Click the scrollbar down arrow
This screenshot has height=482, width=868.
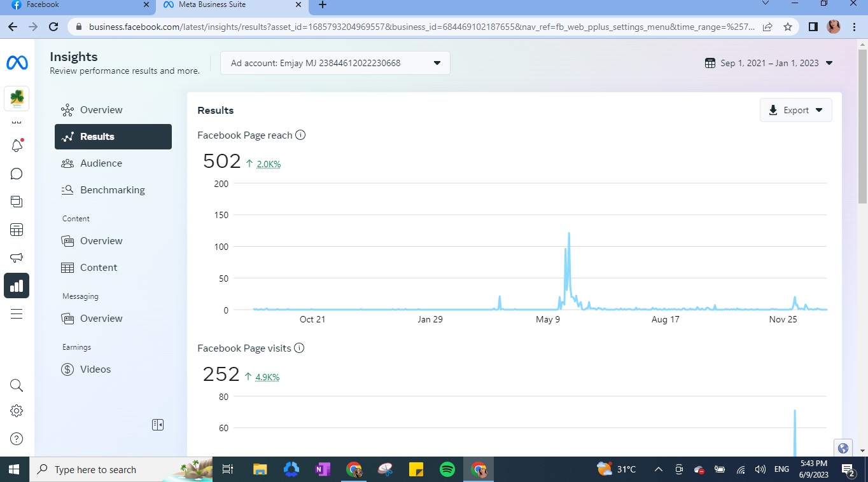pyautogui.click(x=862, y=450)
